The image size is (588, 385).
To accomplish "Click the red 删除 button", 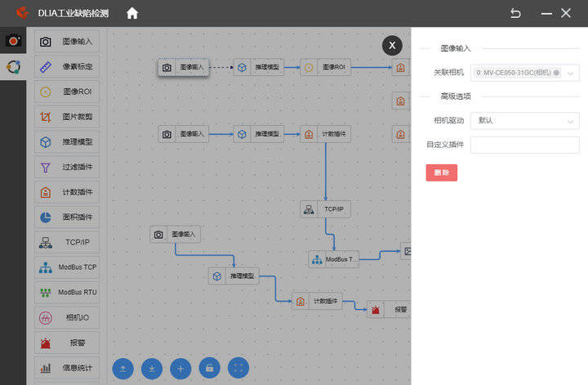I will click(441, 172).
